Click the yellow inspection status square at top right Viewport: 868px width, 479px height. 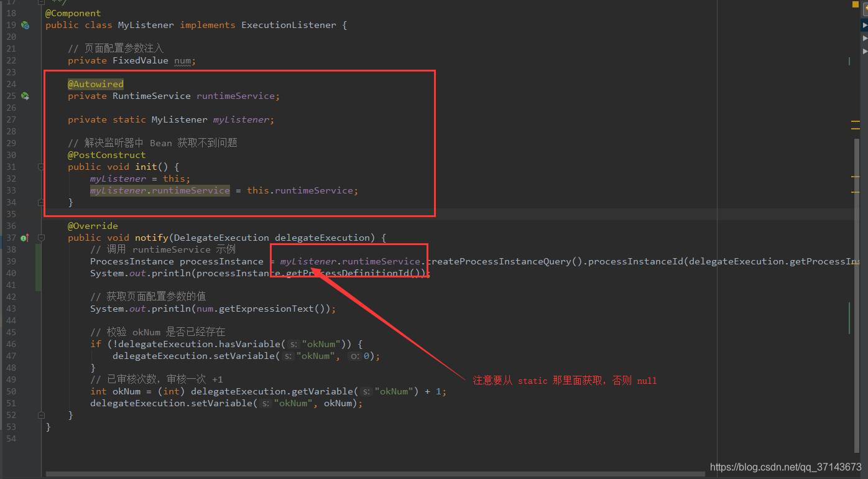coord(855,4)
